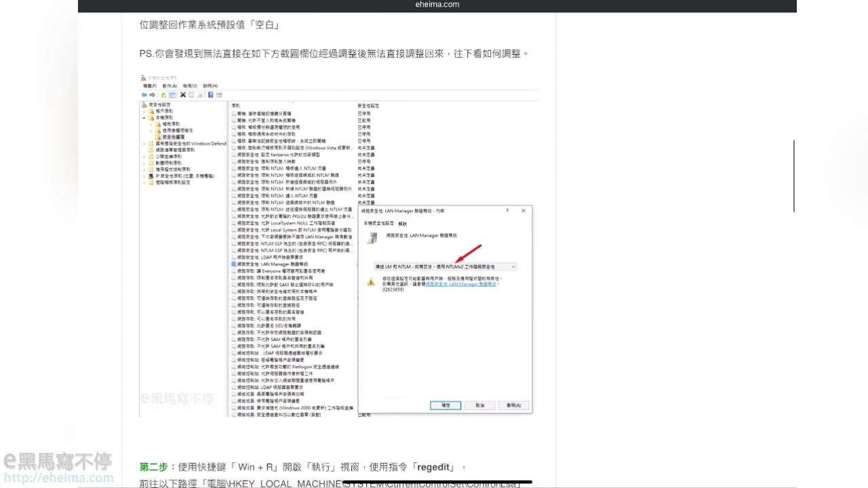Click the 安全性設定 column header
Viewport: 868px width, 488px height.
(x=368, y=106)
